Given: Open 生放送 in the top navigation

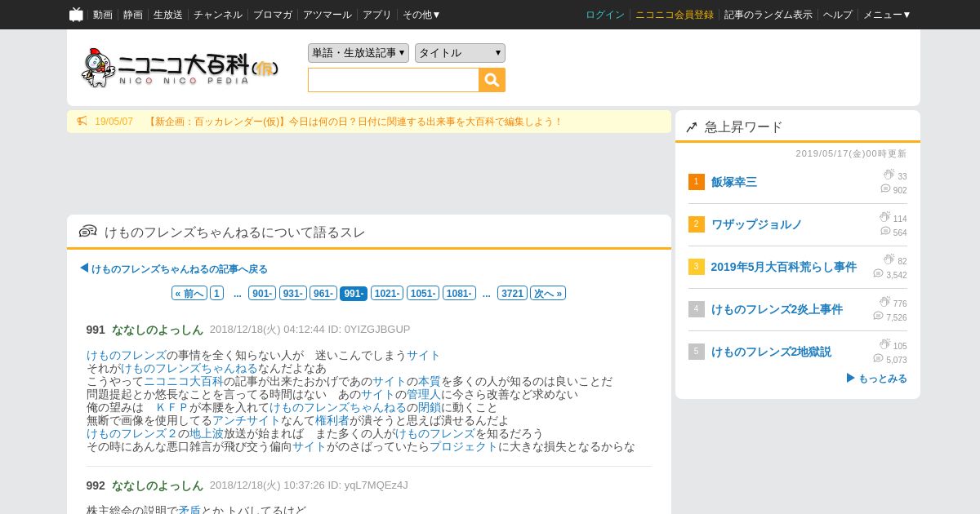Looking at the screenshot, I should point(168,15).
